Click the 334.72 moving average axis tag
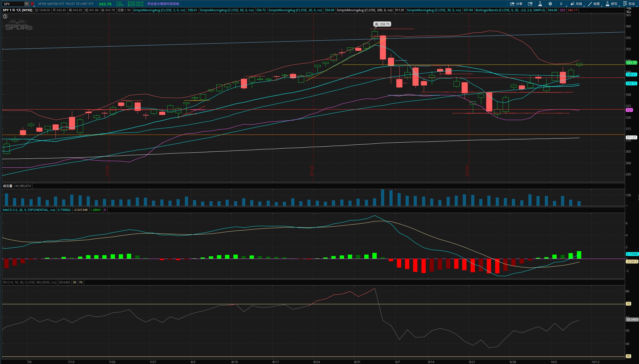Viewport: 639px width, 364px height. coord(631,83)
